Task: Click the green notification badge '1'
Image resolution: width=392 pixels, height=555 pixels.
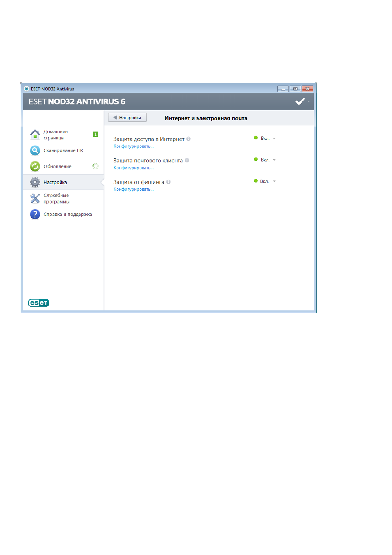Action: (x=95, y=134)
